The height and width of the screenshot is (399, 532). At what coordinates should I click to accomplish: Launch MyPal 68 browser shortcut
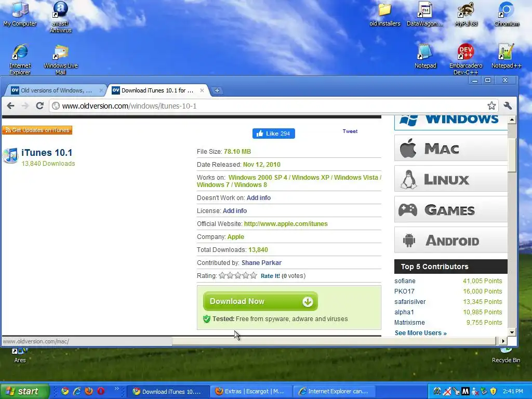(x=466, y=14)
